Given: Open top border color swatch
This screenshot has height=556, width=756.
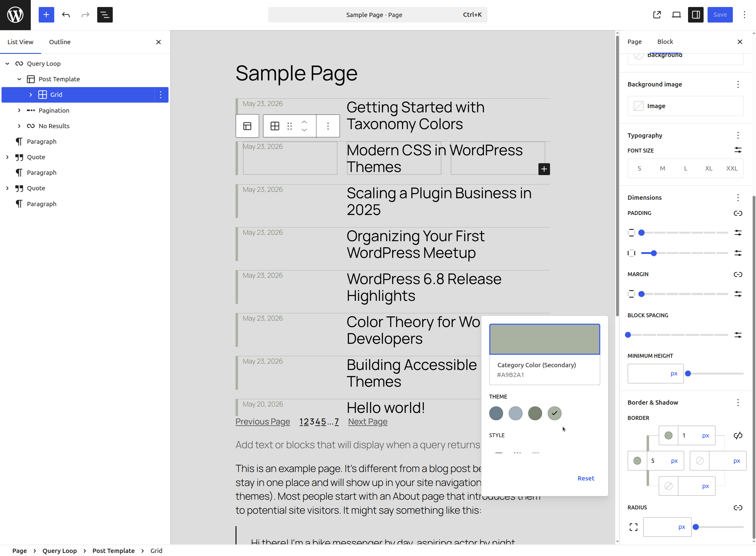Looking at the screenshot, I should pos(668,435).
